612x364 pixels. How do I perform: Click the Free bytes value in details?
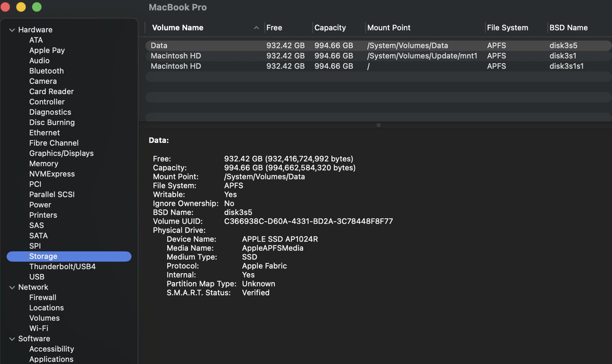[x=288, y=159]
